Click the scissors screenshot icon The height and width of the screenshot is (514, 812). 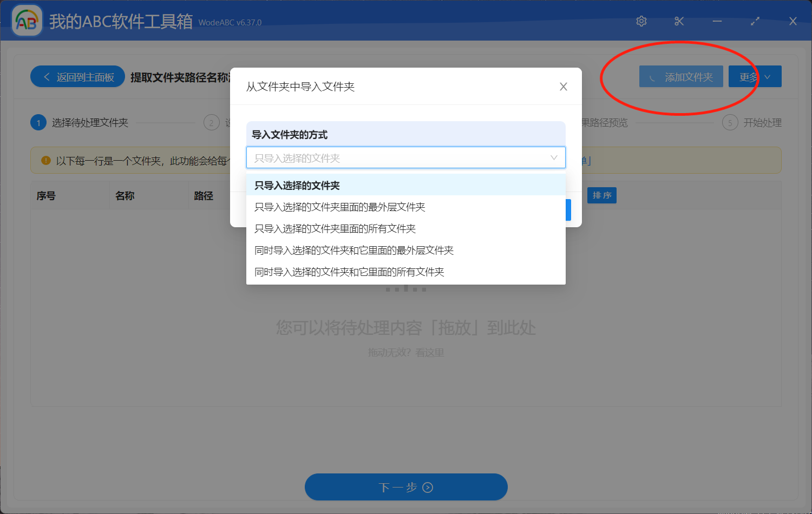679,21
